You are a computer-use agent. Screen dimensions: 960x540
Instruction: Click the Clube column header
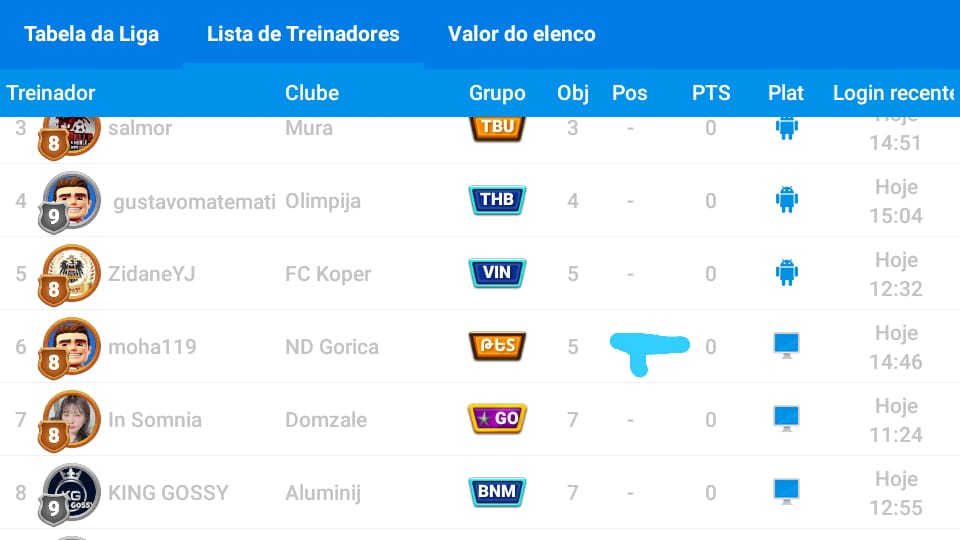click(x=312, y=93)
